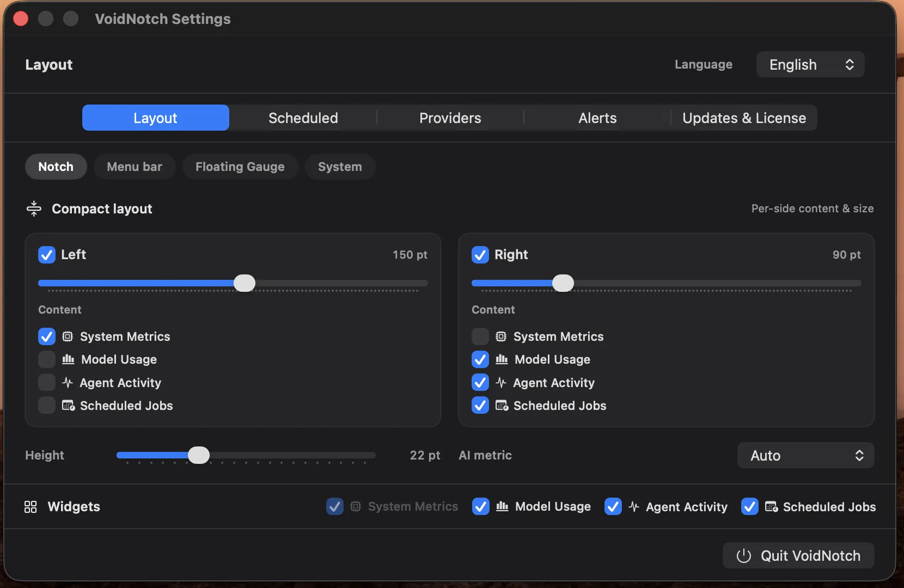Screen dimensions: 904x588
Task: Click the Compact layout icon
Action: (34, 209)
